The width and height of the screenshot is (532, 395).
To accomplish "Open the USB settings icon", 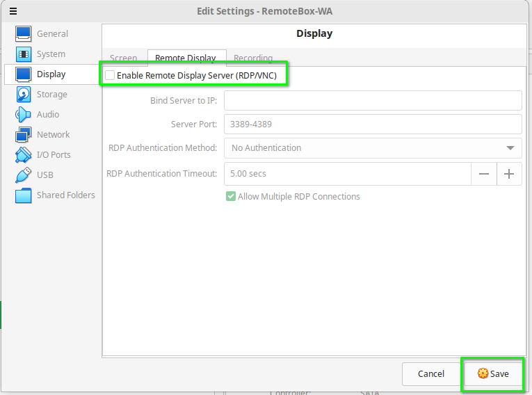I will click(24, 175).
